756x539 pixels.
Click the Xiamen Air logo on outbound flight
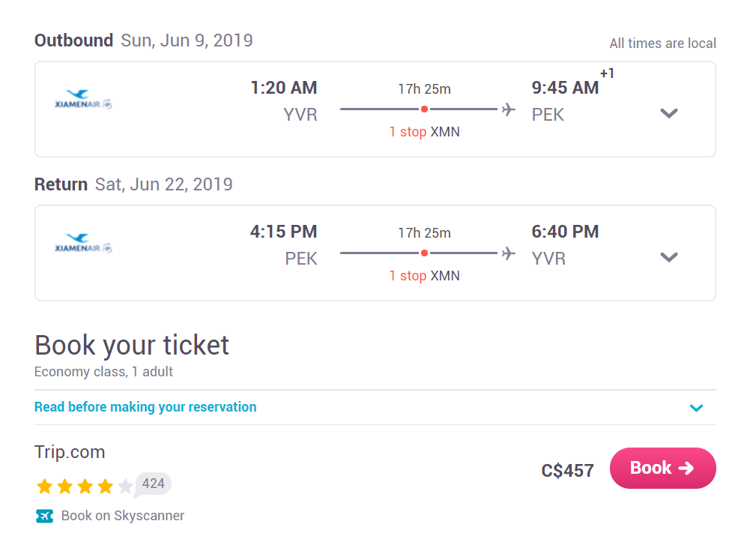[x=83, y=100]
